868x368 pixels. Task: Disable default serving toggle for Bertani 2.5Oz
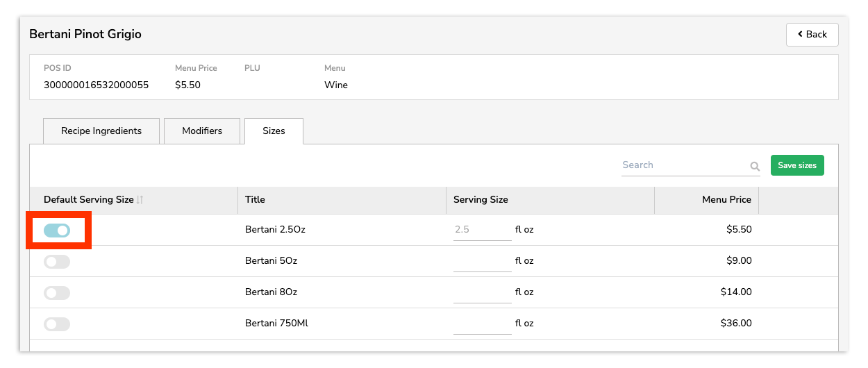point(57,230)
